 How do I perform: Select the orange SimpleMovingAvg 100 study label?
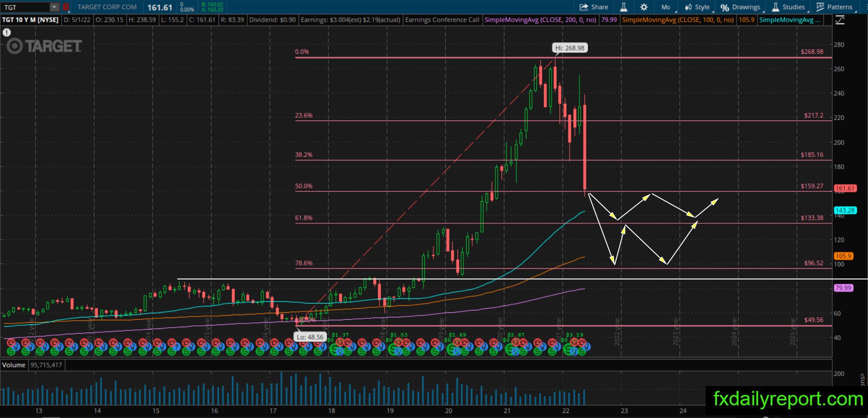pos(678,20)
